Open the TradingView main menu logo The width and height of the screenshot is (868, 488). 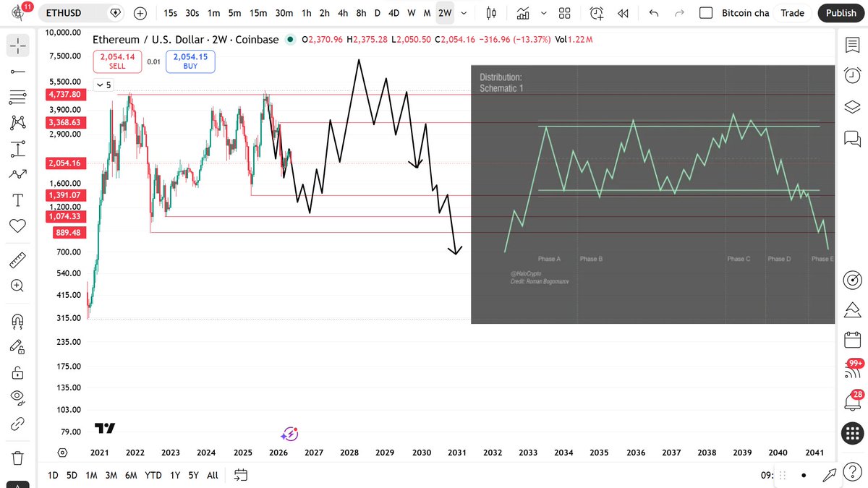(18, 12)
